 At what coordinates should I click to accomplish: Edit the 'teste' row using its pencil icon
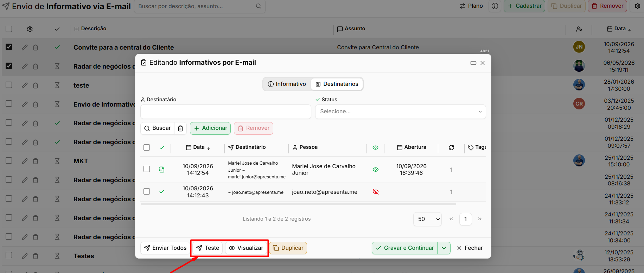25,85
